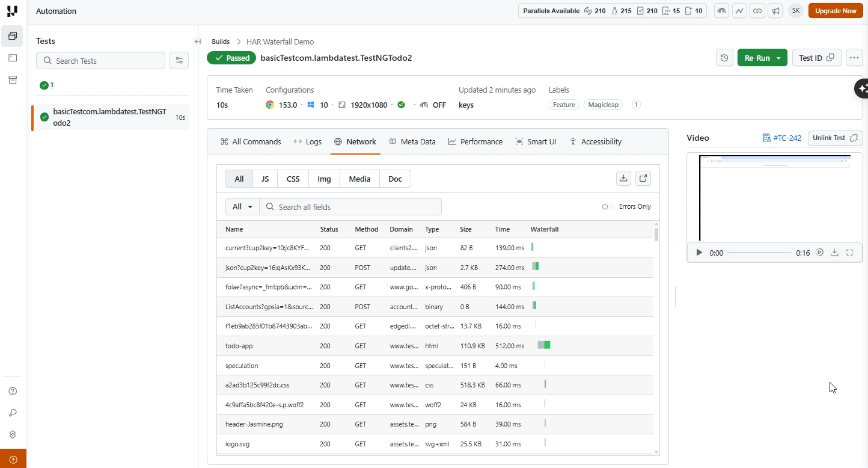
Task: Click the video progress seek bar
Action: [x=759, y=253]
